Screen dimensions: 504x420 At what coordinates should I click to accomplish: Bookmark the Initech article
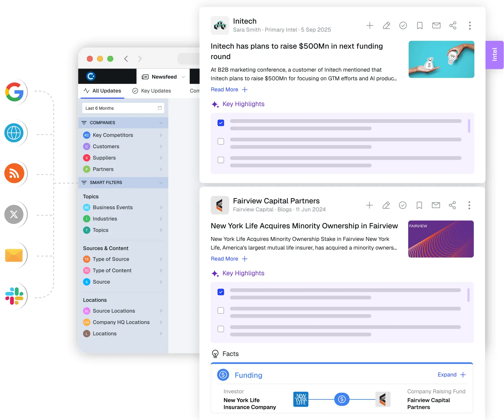click(x=420, y=26)
